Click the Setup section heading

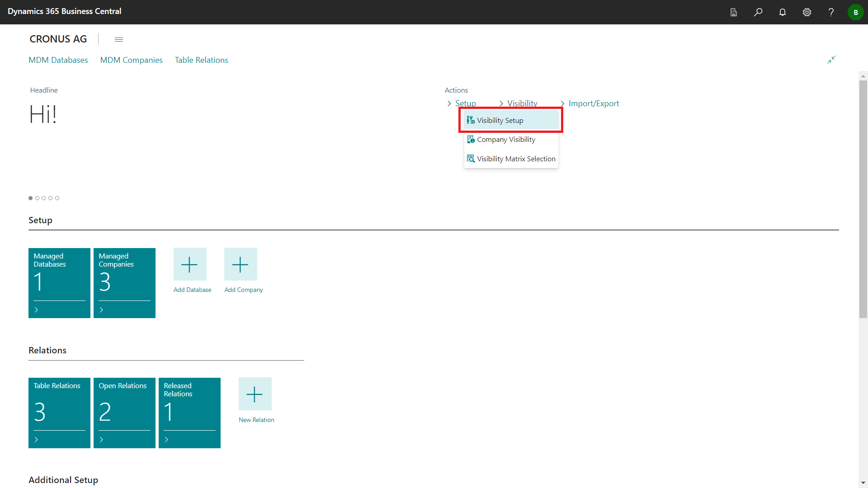click(x=40, y=220)
